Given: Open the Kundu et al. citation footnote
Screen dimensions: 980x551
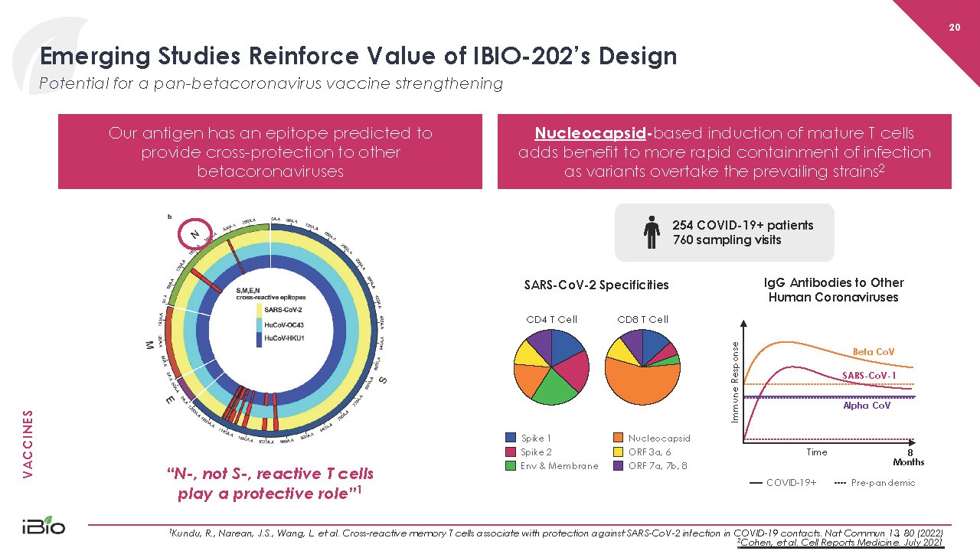Looking at the screenshot, I should coord(554,533).
